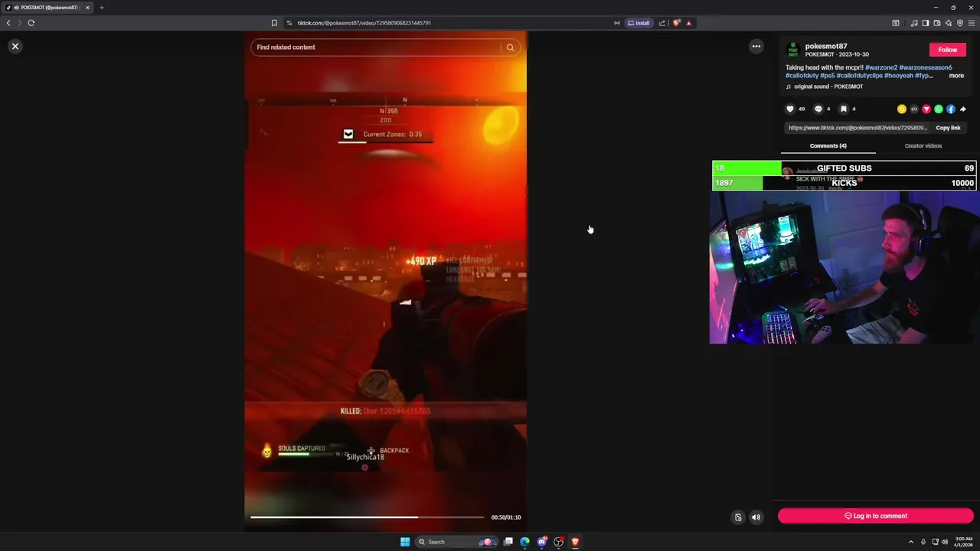The height and width of the screenshot is (551, 980).
Task: Click the Copy link button
Action: [948, 128]
